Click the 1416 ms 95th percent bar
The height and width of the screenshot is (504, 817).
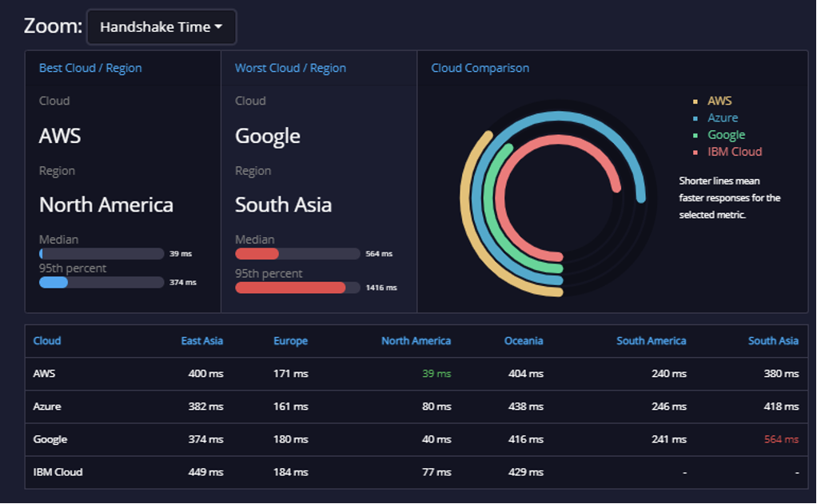(297, 288)
